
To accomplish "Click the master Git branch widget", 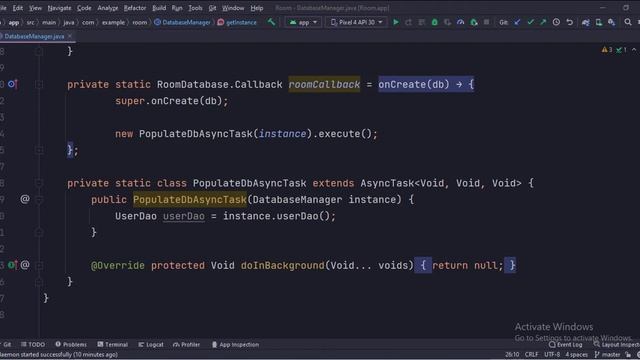I will pos(607,355).
